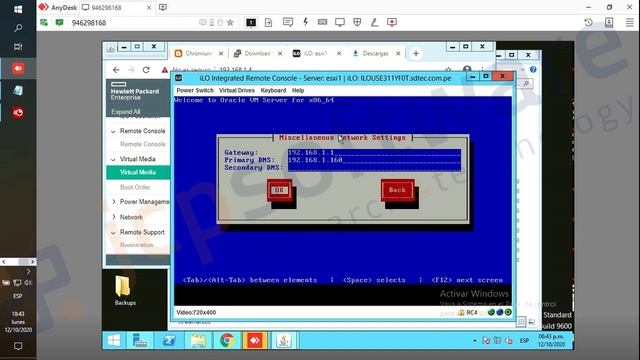Reload the Chrome page
Viewport: 640px width, 360px height.
point(146,70)
